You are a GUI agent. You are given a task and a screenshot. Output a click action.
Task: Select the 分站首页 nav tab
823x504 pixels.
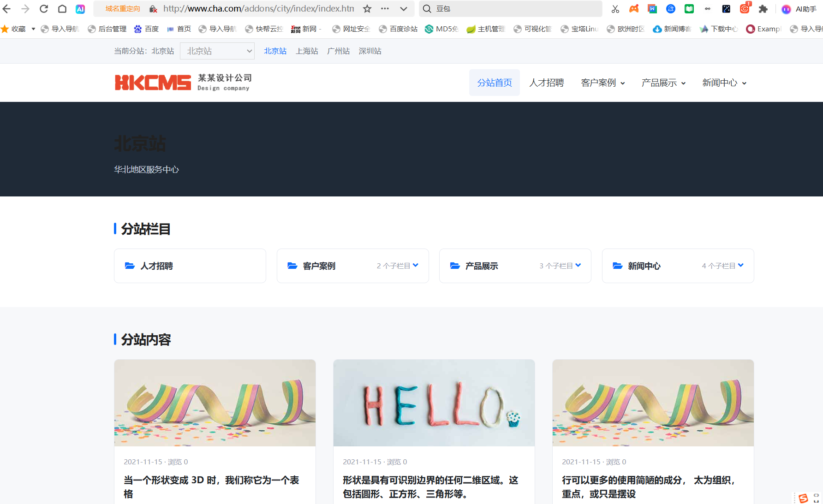tap(495, 83)
